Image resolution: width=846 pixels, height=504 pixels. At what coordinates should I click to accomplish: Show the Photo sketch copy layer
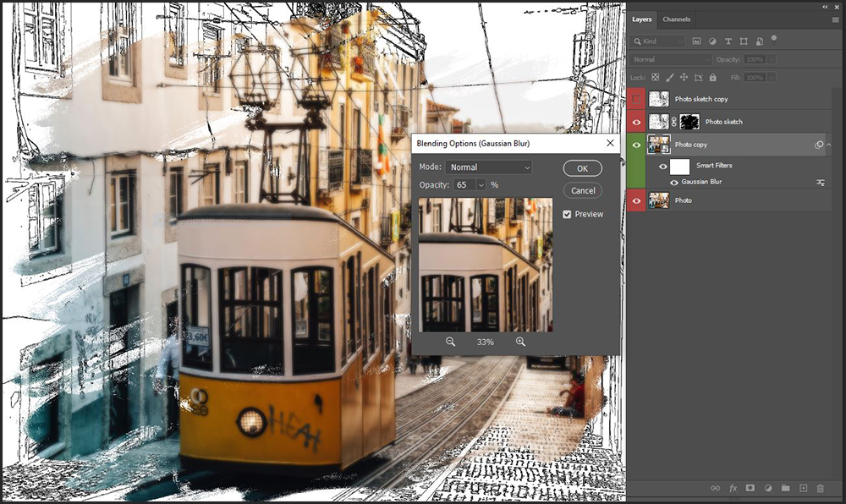point(636,99)
